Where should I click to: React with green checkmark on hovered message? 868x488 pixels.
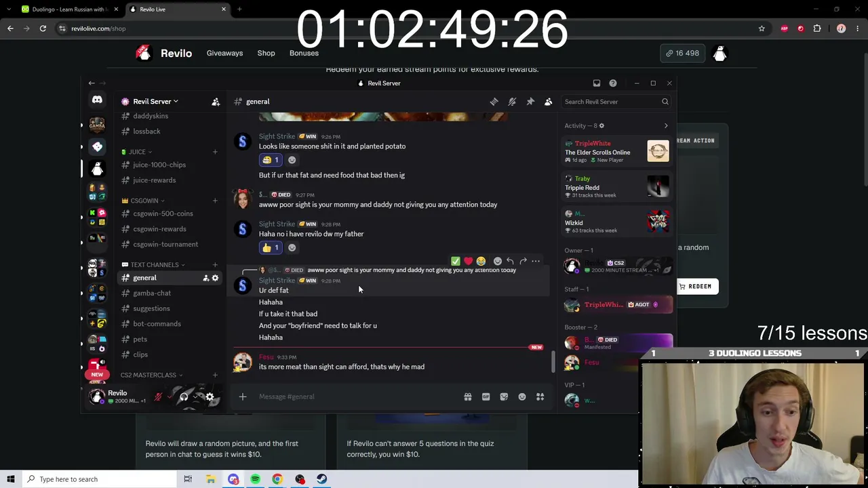pyautogui.click(x=456, y=261)
